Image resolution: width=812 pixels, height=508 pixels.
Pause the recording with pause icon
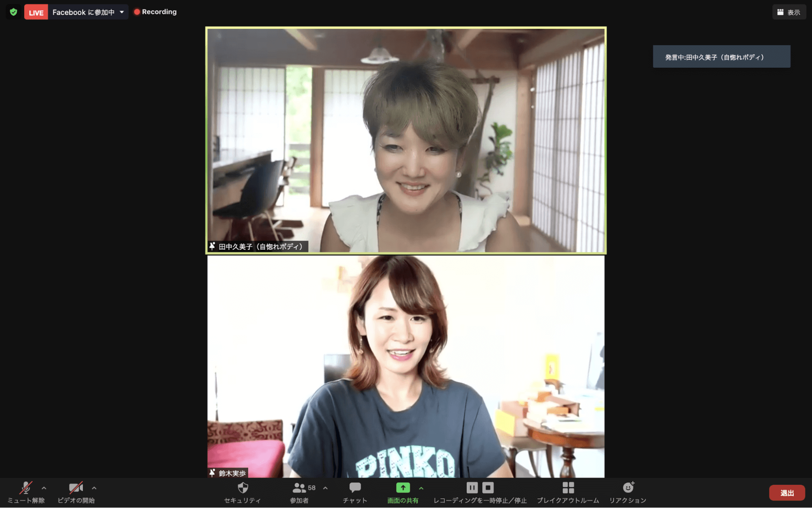[472, 487]
